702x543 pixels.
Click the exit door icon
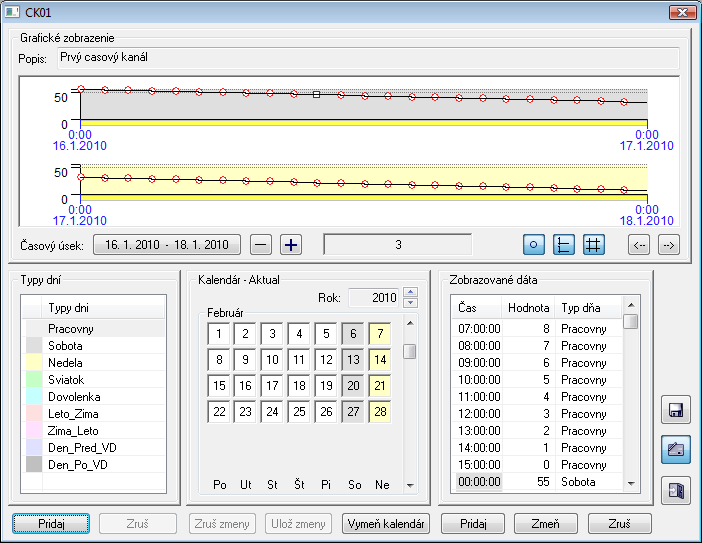click(x=675, y=490)
